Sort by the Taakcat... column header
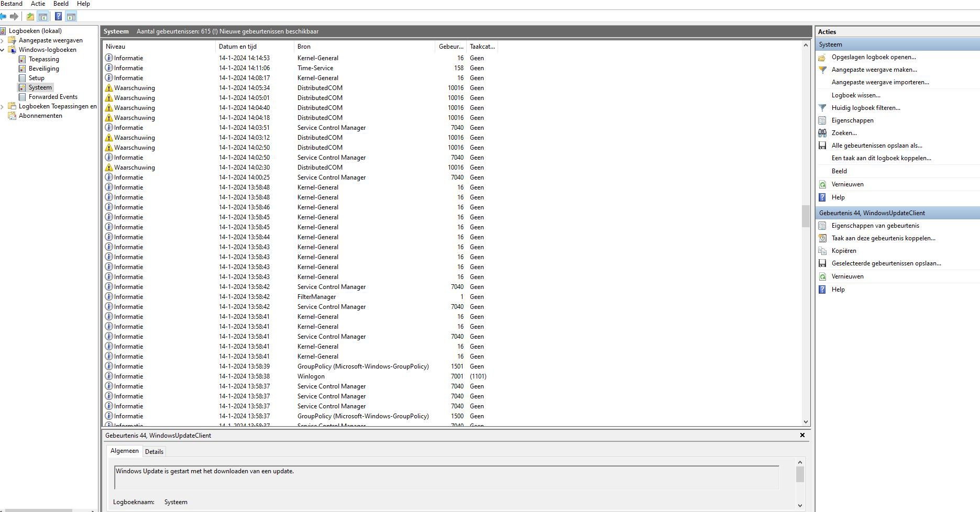Screen dimensions: 980x512 (482, 47)
